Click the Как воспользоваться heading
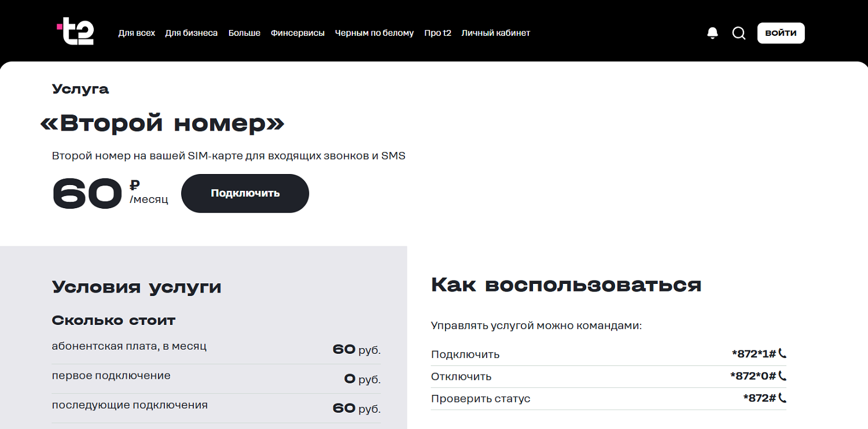Viewport: 868px width, 429px height. pos(566,284)
